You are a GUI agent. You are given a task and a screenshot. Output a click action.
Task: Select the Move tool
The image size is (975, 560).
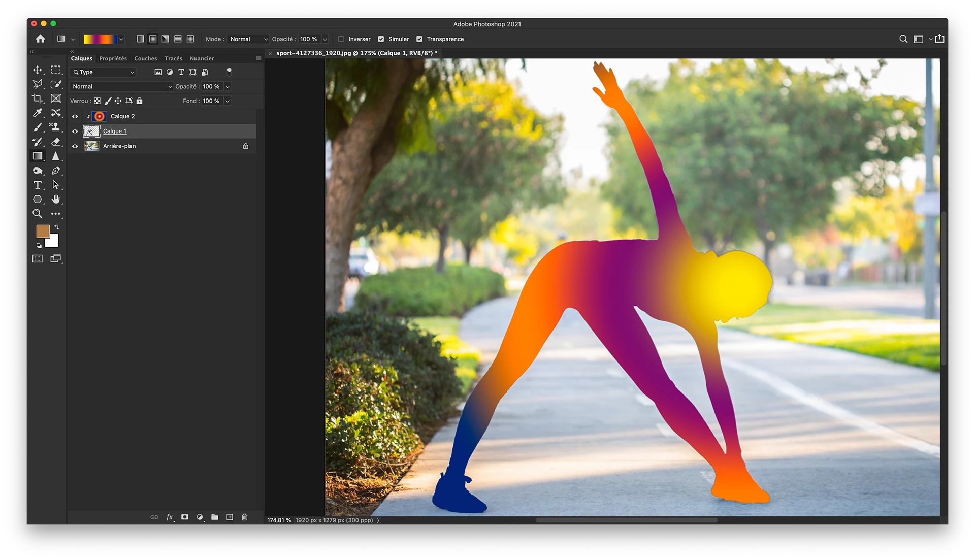38,70
